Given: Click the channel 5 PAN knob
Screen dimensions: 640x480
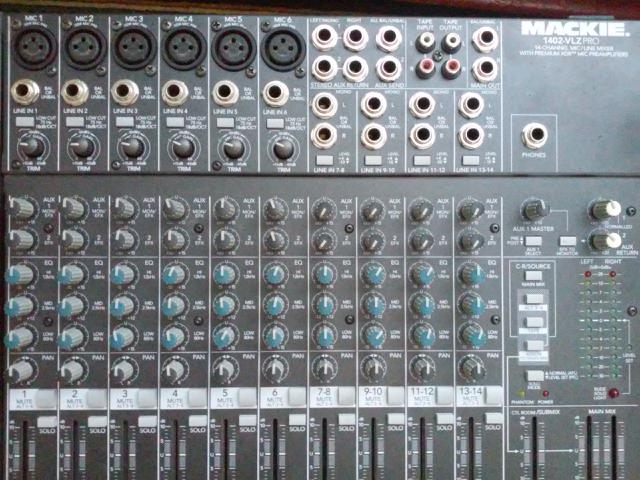Looking at the screenshot, I should [x=224, y=368].
